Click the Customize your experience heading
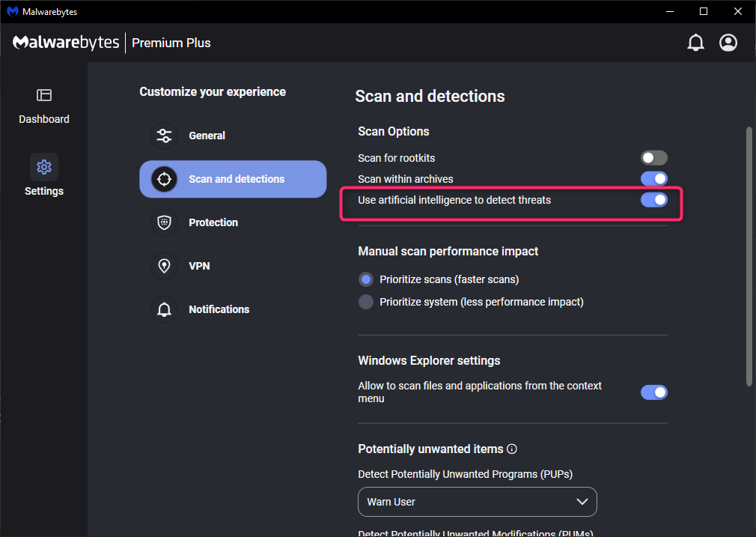Viewport: 756px width, 537px height. point(213,91)
